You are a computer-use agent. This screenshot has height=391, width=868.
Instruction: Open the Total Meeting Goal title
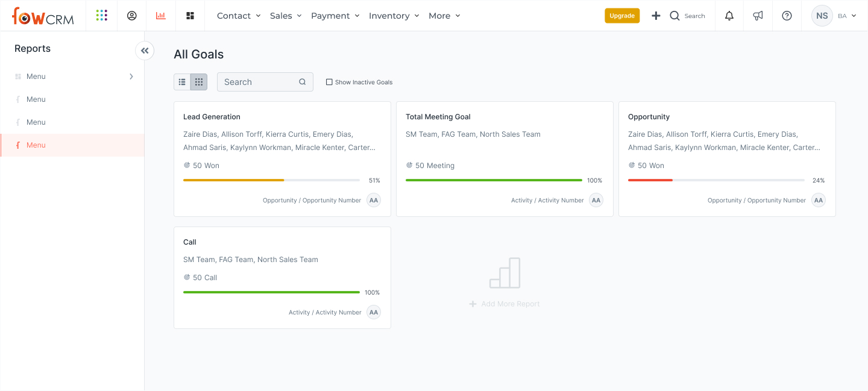438,117
